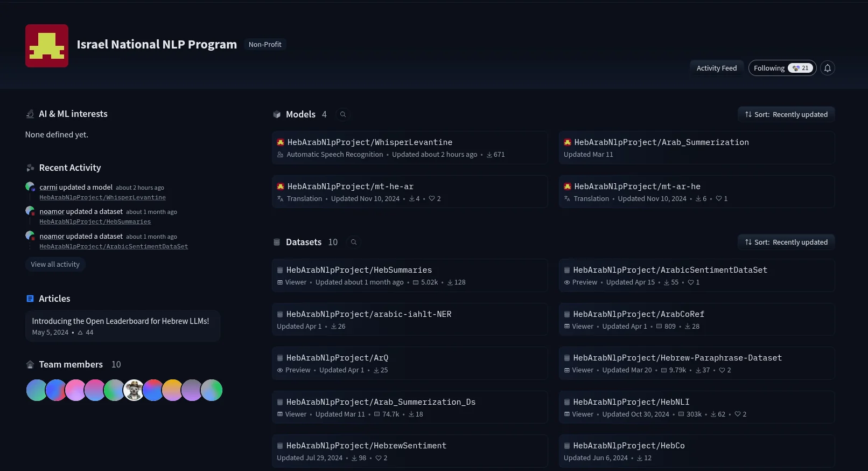Click View all activity button
The height and width of the screenshot is (471, 868).
(x=55, y=264)
